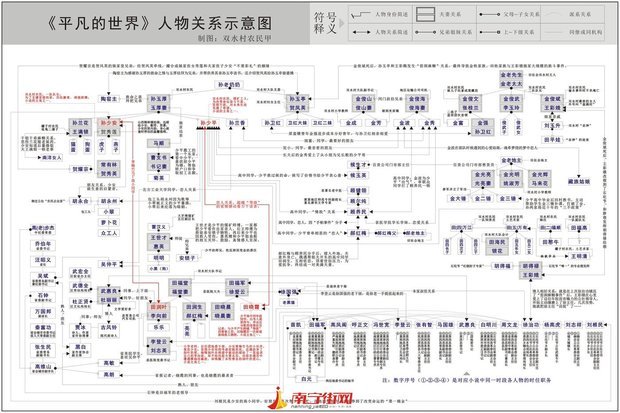
Task: Click the 孙玉厚 character box
Action: 159,99
